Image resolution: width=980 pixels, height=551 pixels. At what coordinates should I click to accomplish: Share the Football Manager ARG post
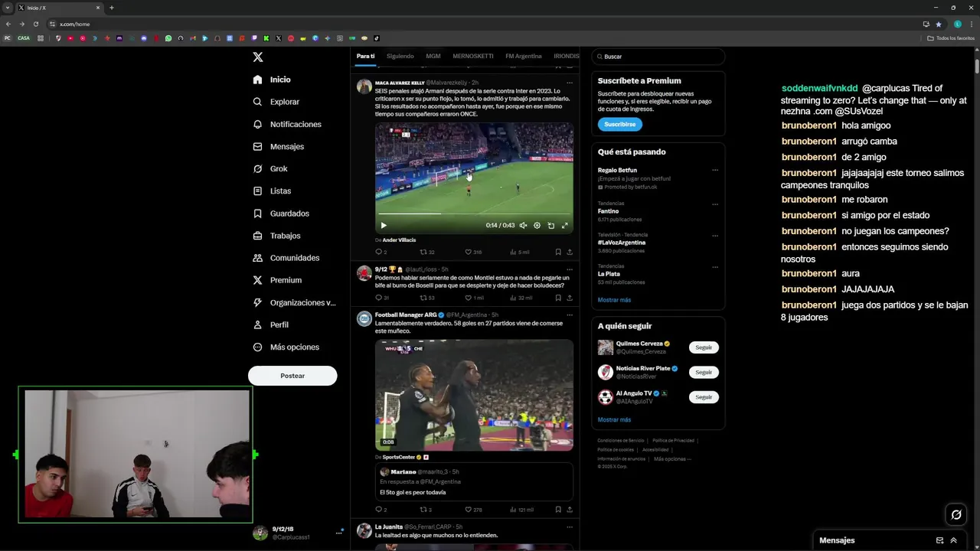[569, 510]
